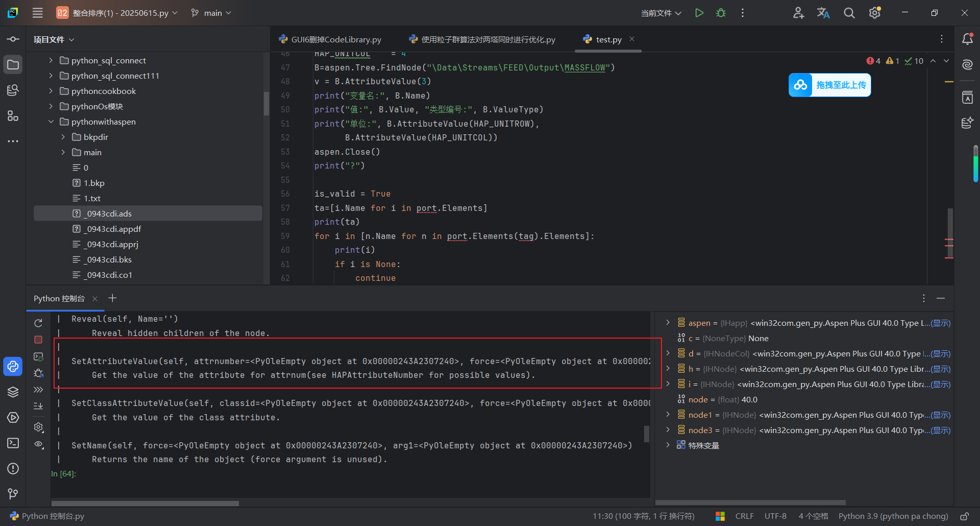Toggle read-only lock in status bar

[964, 516]
